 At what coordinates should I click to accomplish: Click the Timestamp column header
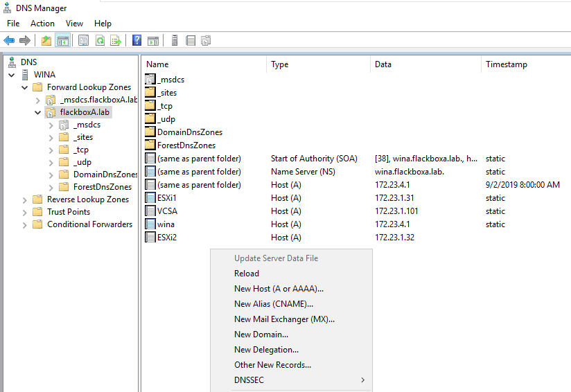(506, 64)
